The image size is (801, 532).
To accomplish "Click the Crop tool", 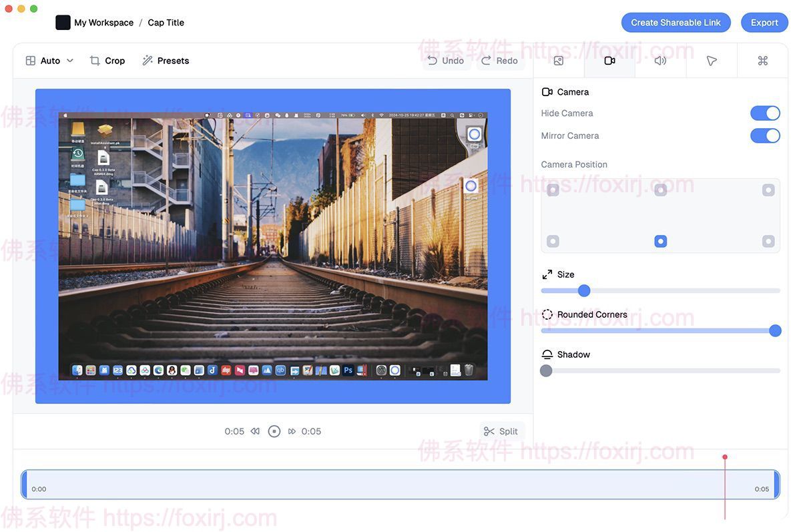I will tap(107, 61).
